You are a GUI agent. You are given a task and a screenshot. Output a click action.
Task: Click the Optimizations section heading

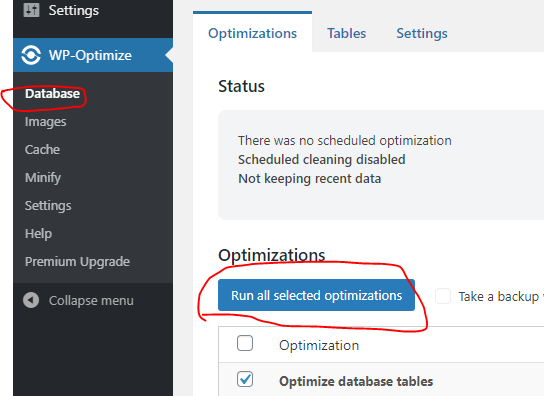(272, 255)
